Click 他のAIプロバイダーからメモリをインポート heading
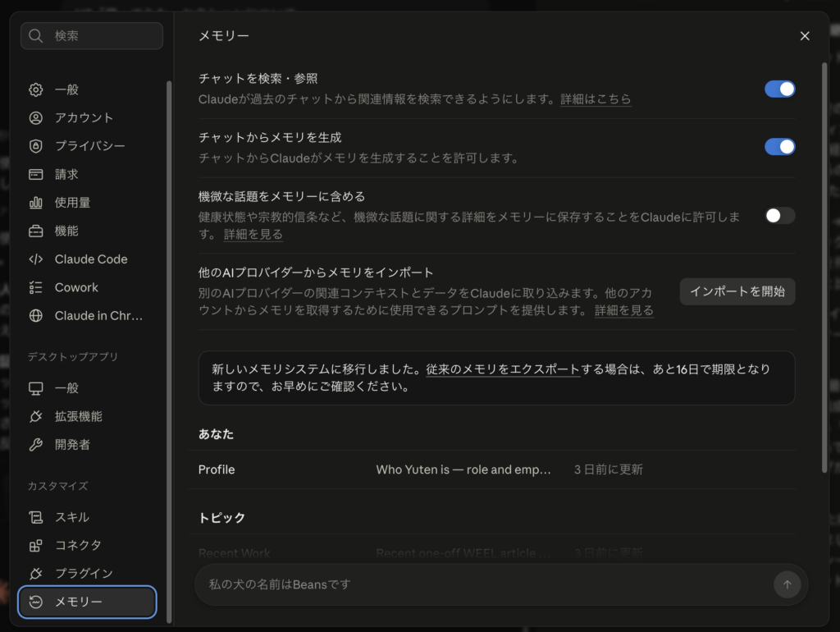This screenshot has height=632, width=840. click(x=316, y=272)
